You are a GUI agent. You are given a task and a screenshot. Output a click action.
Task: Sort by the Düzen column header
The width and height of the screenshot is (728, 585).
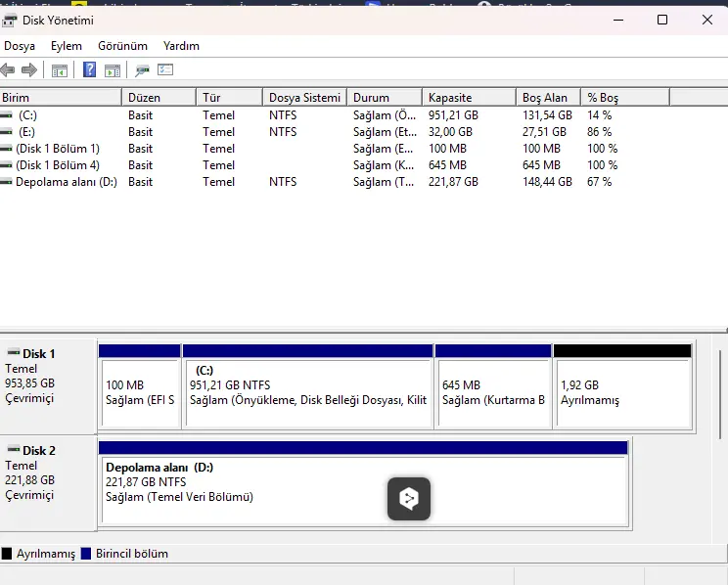159,98
